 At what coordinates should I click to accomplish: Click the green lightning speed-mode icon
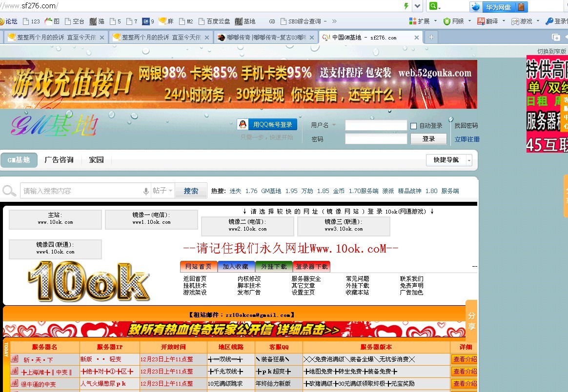point(406,6)
